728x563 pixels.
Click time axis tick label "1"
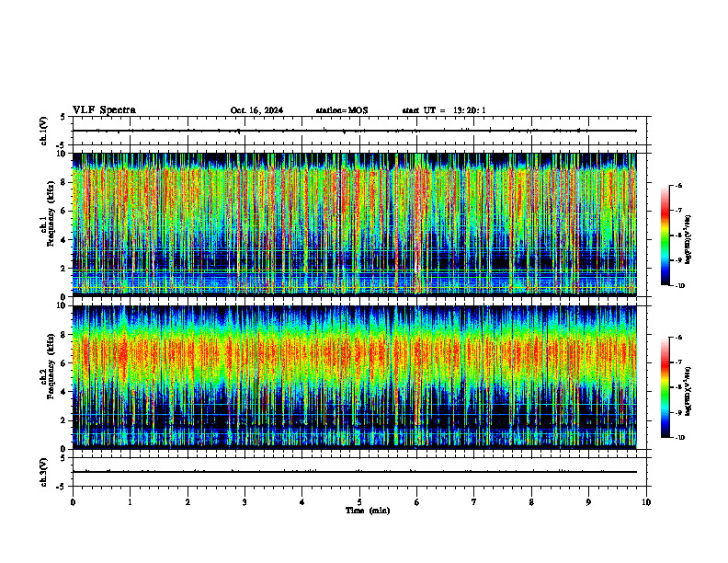click(130, 502)
